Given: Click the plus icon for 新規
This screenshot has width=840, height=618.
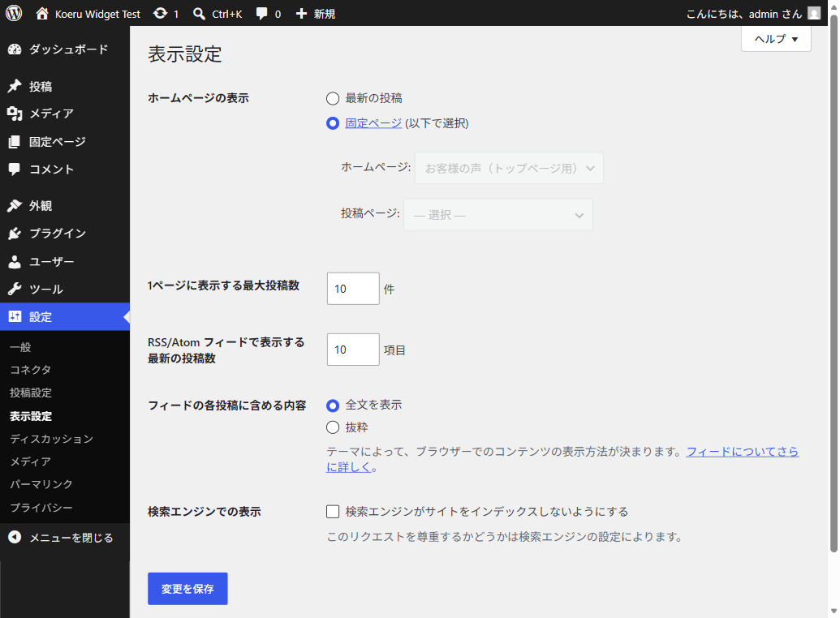Looking at the screenshot, I should (x=302, y=14).
